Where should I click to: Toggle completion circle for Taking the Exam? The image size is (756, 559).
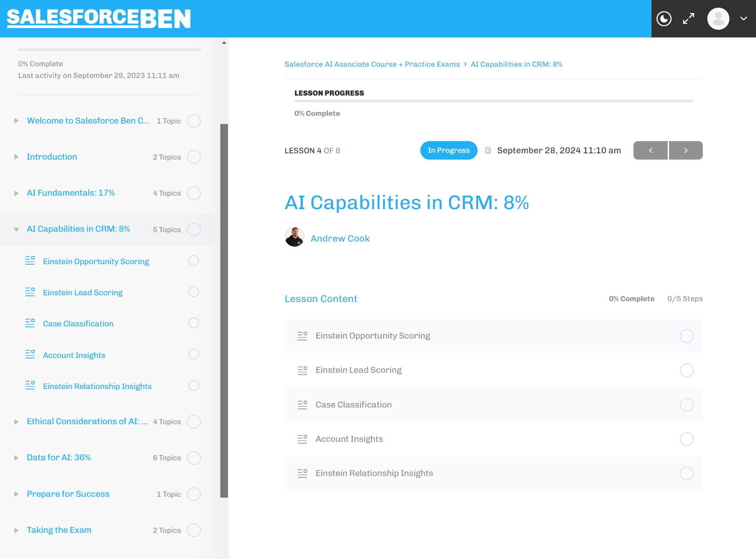[194, 530]
